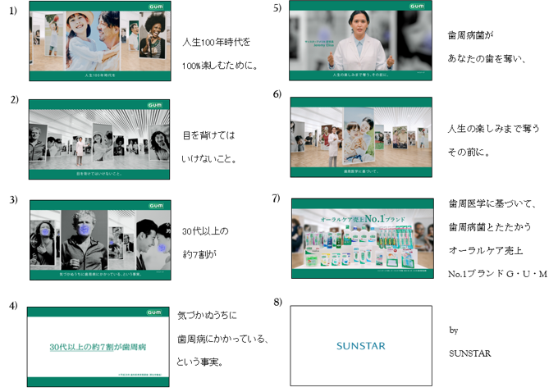
Task: Click the text 目を背けては
Action: pos(209,135)
